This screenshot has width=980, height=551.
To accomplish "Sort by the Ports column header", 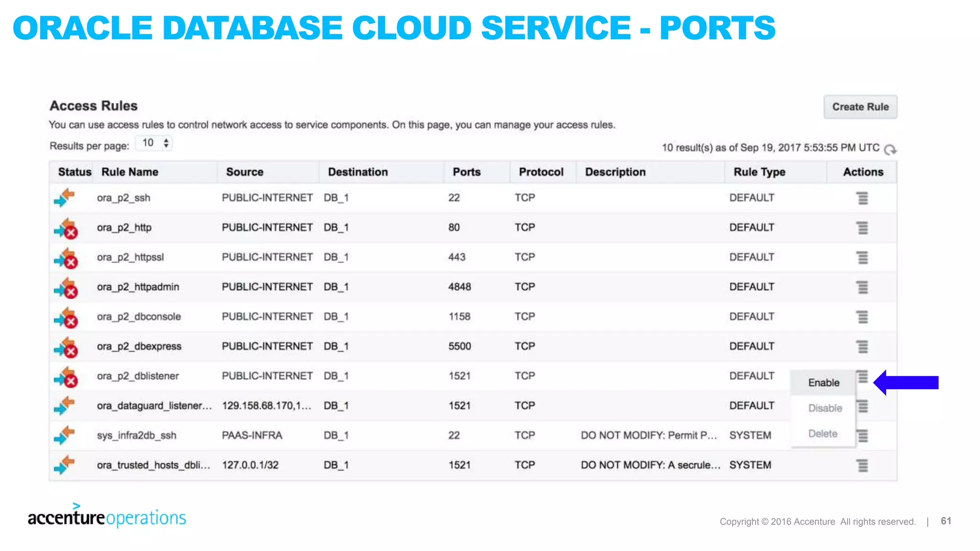I will click(x=467, y=172).
